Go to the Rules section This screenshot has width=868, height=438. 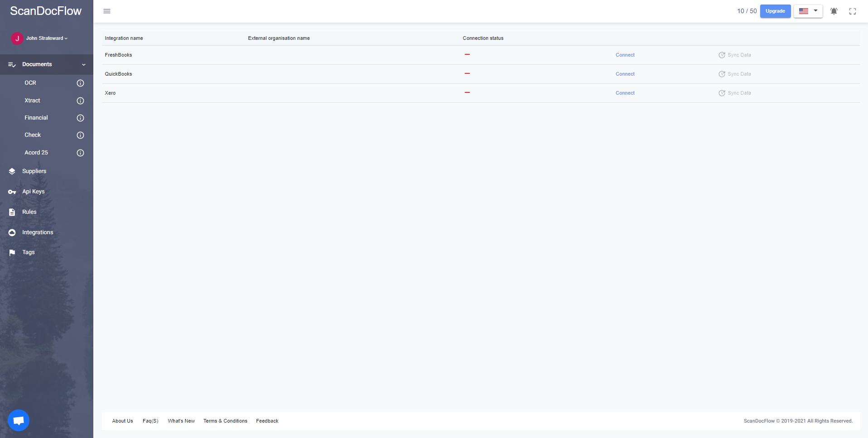(29, 212)
